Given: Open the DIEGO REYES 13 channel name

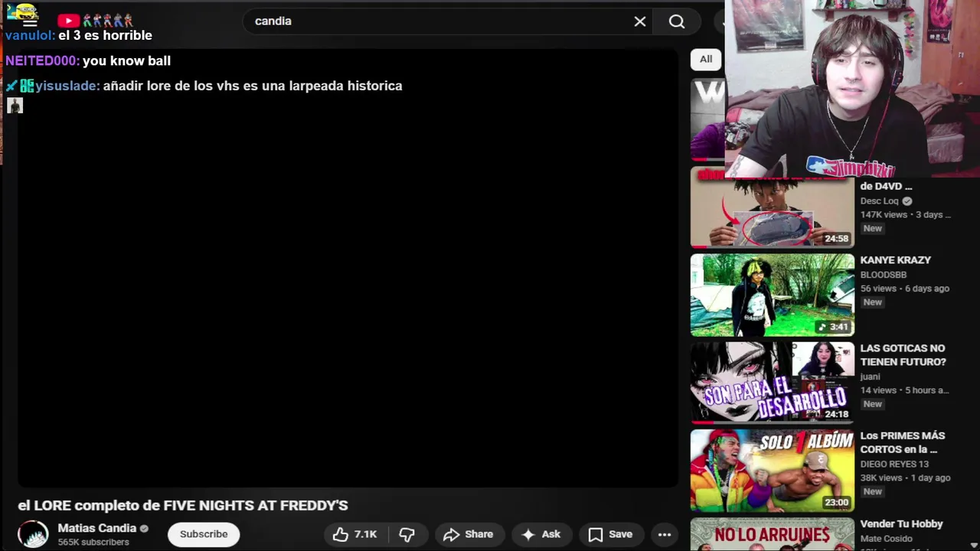Looking at the screenshot, I should (894, 465).
